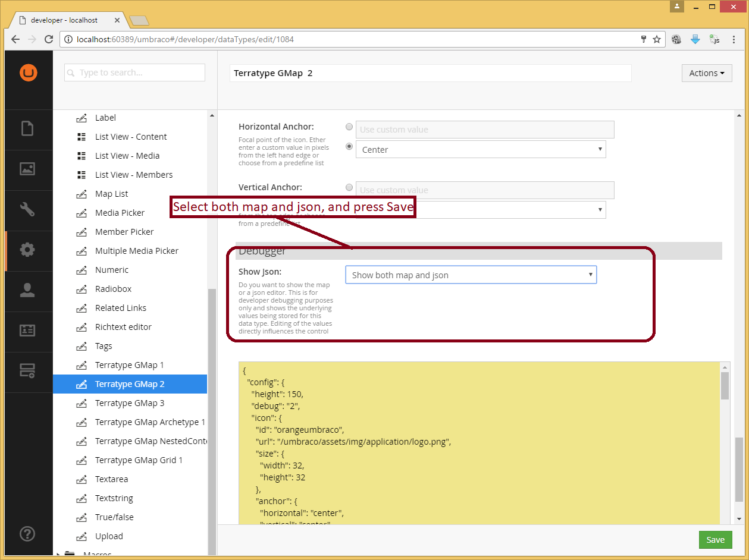The width and height of the screenshot is (749, 560).
Task: Click the globe extension icon
Action: (676, 39)
